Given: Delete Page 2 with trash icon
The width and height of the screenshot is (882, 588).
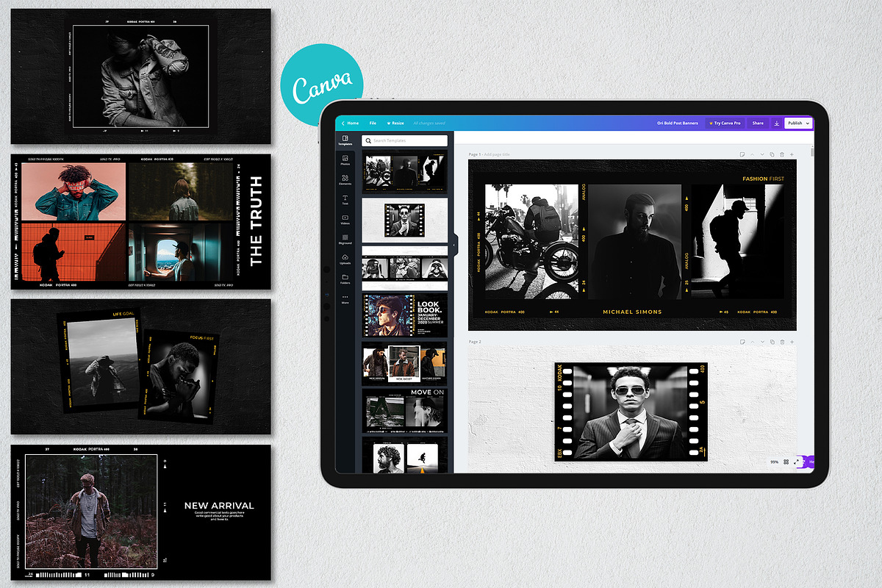Looking at the screenshot, I should (782, 342).
